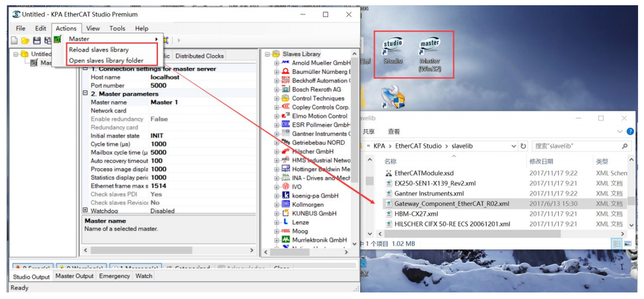Open the Edit menu
Image resolution: width=644 pixels, height=299 pixels.
[40, 28]
